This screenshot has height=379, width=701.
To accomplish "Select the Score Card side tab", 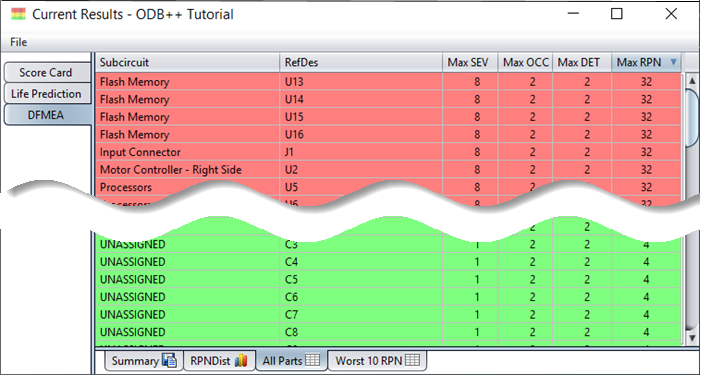I will coord(46,72).
